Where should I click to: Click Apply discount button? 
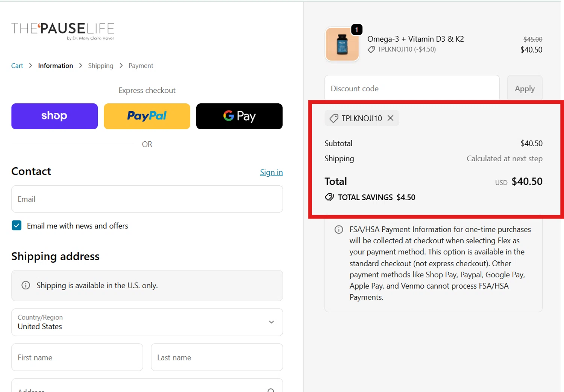pos(525,89)
